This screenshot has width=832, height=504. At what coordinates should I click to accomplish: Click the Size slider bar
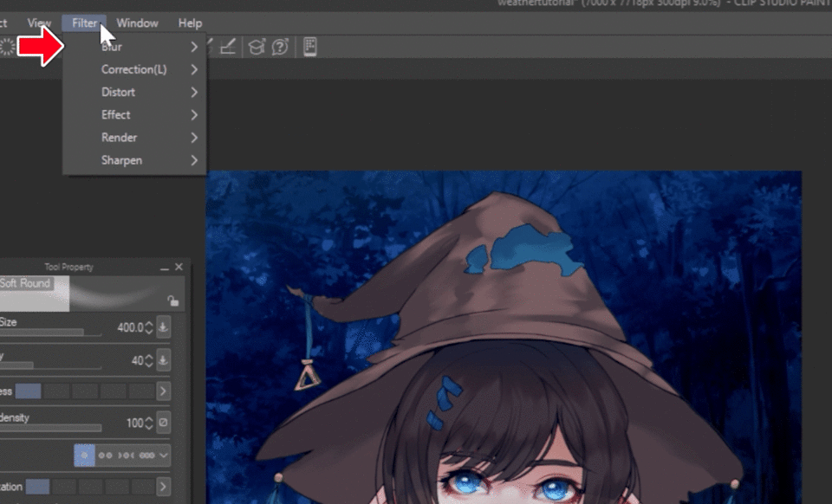50,333
